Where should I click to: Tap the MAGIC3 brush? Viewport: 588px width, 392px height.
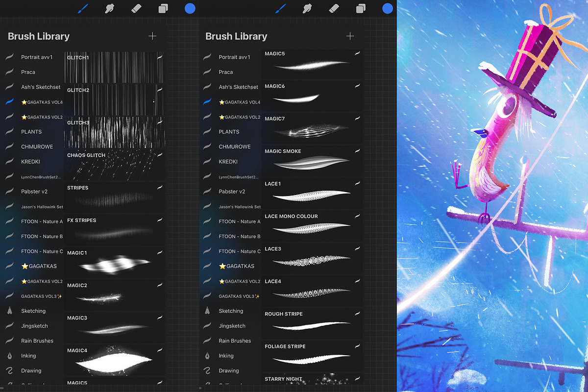(x=114, y=328)
